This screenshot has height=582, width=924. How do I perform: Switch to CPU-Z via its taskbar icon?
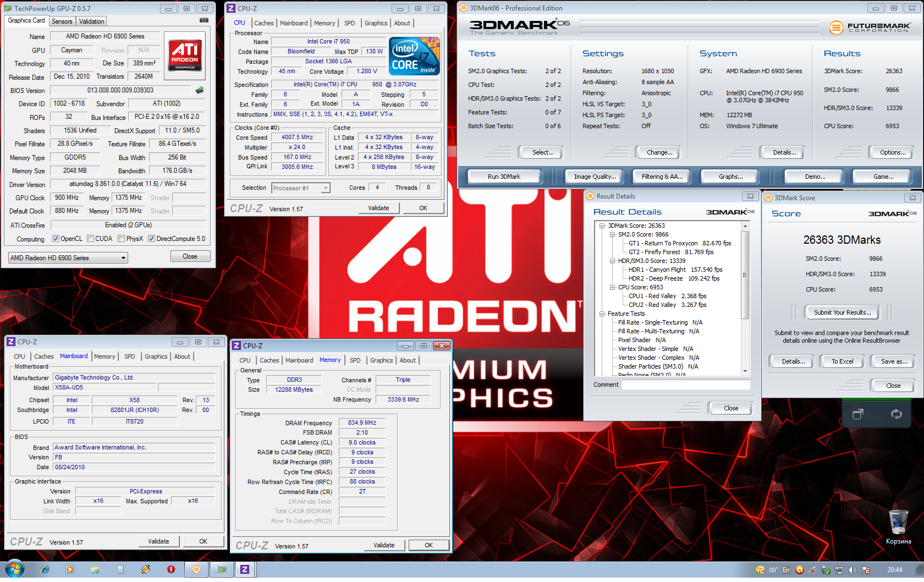point(245,570)
